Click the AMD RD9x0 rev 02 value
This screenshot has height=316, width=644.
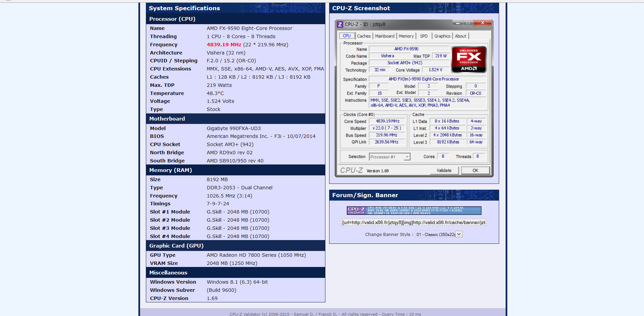[x=230, y=153]
